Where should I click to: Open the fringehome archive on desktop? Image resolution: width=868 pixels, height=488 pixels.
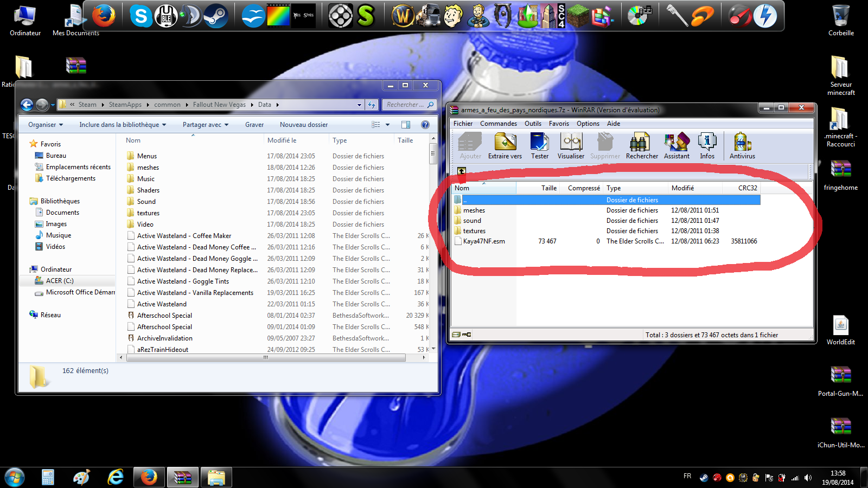click(x=841, y=175)
